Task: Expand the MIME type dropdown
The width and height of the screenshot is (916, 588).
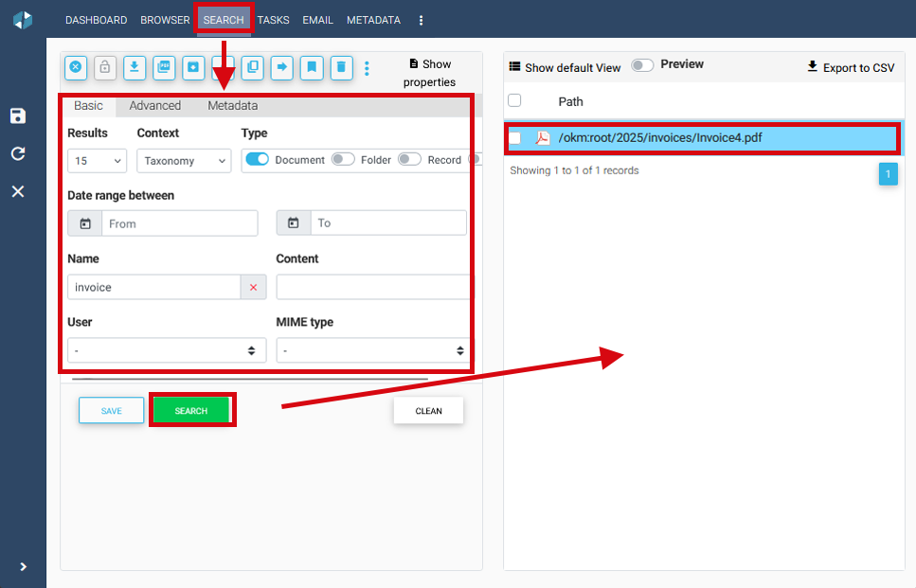Action: point(373,350)
